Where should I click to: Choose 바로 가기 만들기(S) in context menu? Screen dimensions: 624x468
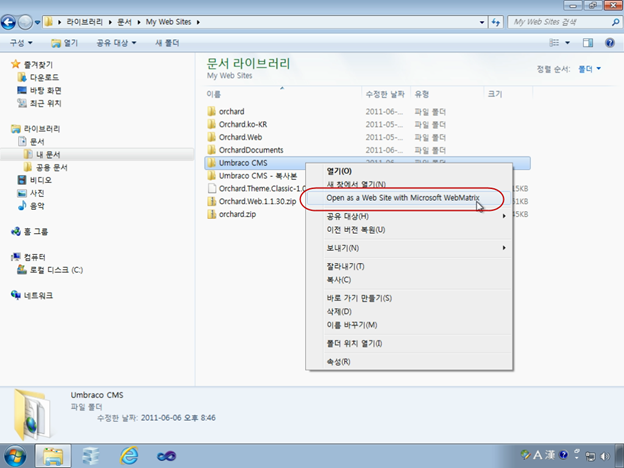tap(409, 298)
